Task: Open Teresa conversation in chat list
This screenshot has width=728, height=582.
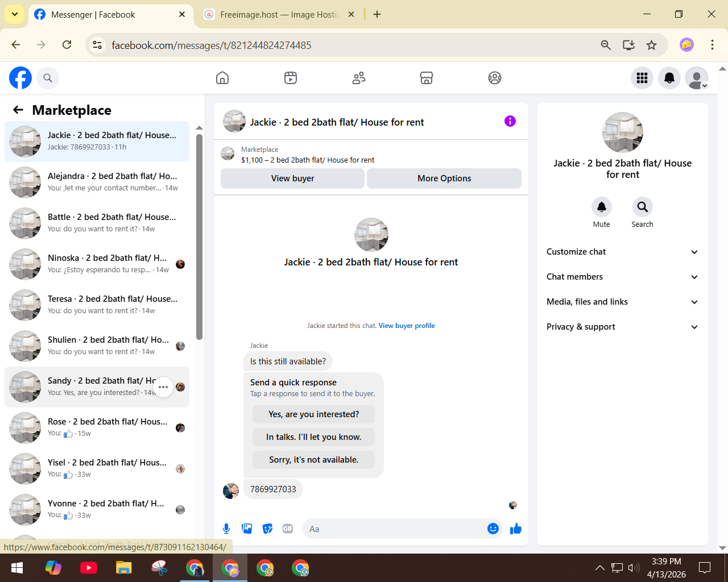Action: (97, 305)
